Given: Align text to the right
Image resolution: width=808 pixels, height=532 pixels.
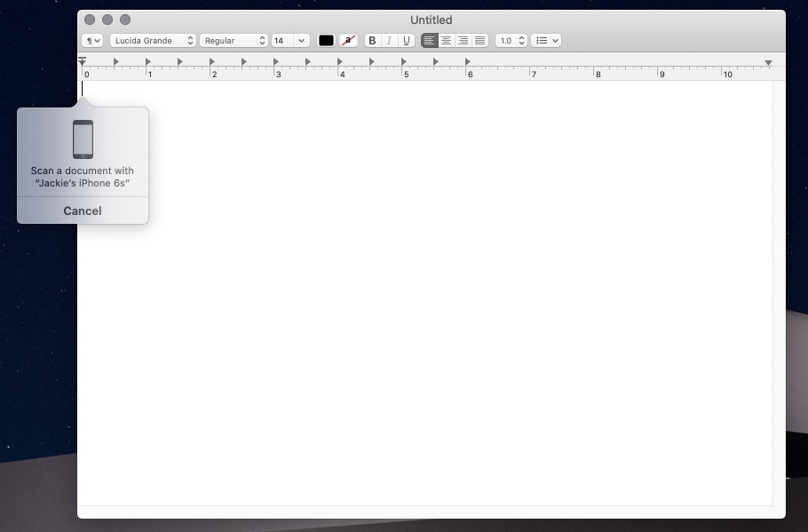Looking at the screenshot, I should pos(463,41).
